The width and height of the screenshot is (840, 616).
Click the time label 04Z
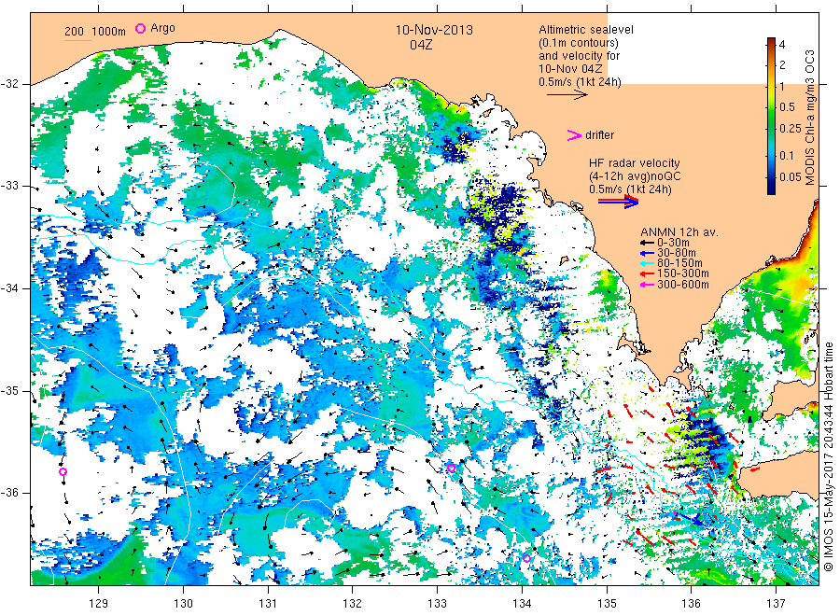pos(421,45)
